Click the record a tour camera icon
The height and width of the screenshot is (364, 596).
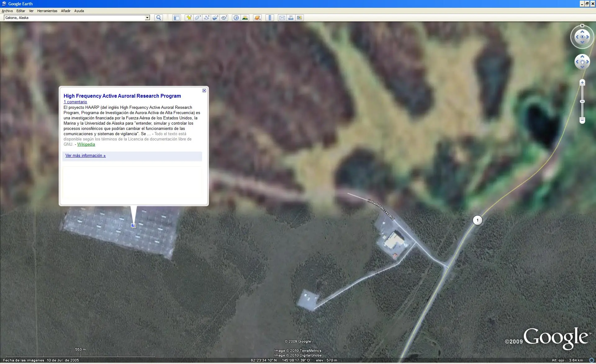(x=224, y=18)
